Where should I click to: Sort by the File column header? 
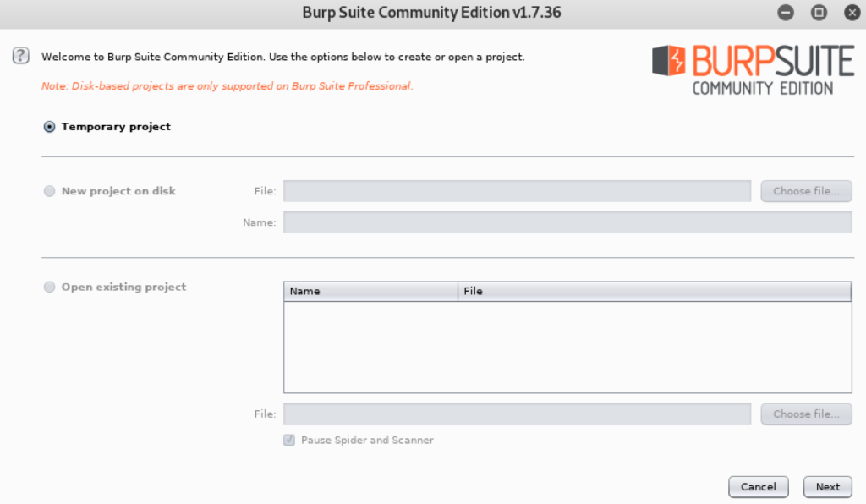tap(655, 292)
